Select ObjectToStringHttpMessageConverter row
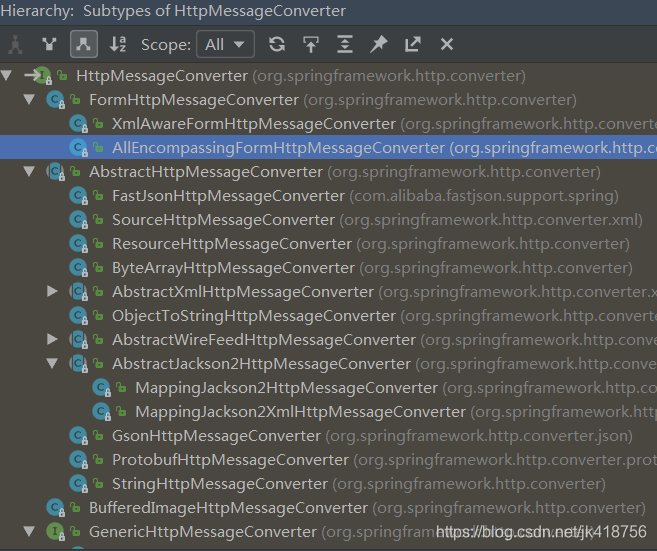This screenshot has height=551, width=657. pyautogui.click(x=328, y=316)
